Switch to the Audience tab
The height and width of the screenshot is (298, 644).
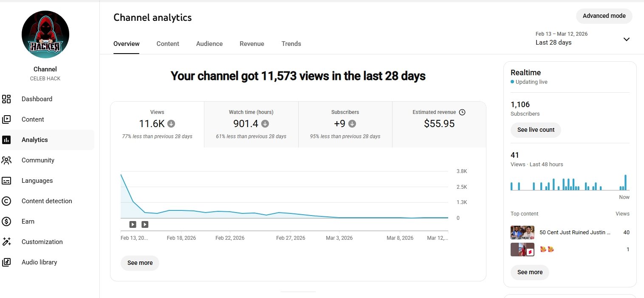point(209,44)
